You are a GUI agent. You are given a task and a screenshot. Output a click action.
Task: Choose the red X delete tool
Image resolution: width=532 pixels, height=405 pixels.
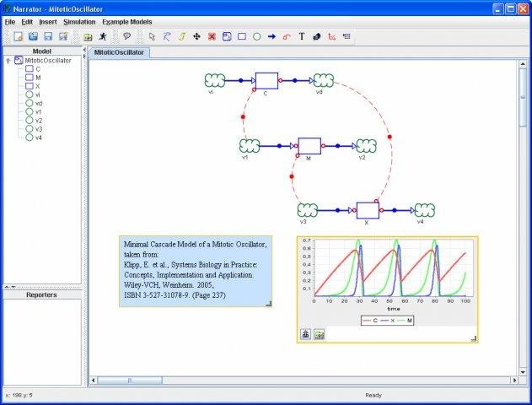(212, 36)
